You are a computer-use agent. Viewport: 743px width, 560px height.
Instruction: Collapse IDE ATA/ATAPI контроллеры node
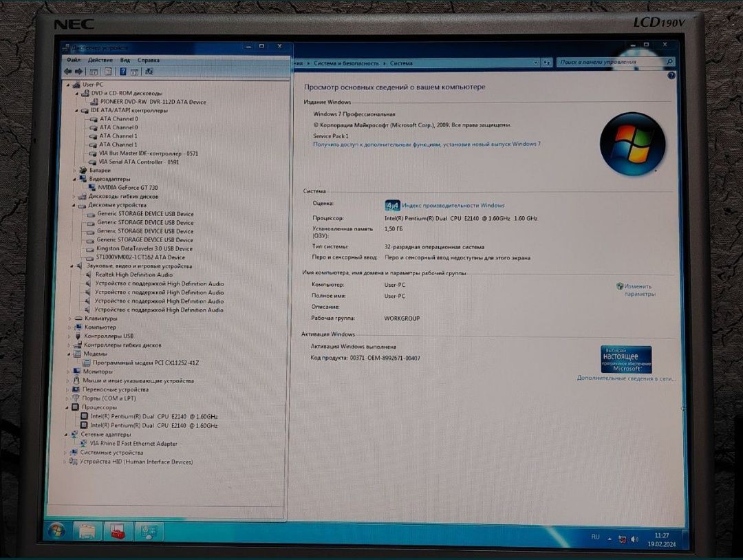pyautogui.click(x=76, y=111)
